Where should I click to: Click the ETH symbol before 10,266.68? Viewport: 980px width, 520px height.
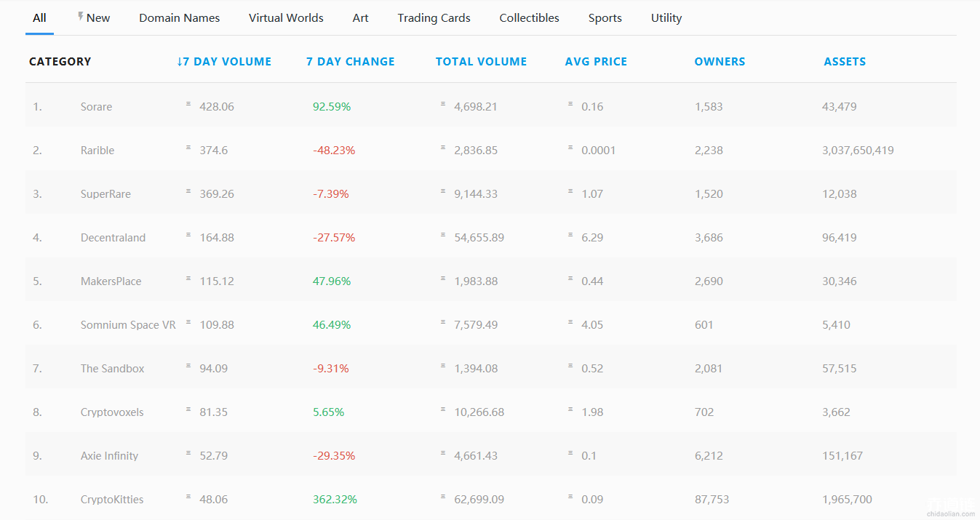442,409
